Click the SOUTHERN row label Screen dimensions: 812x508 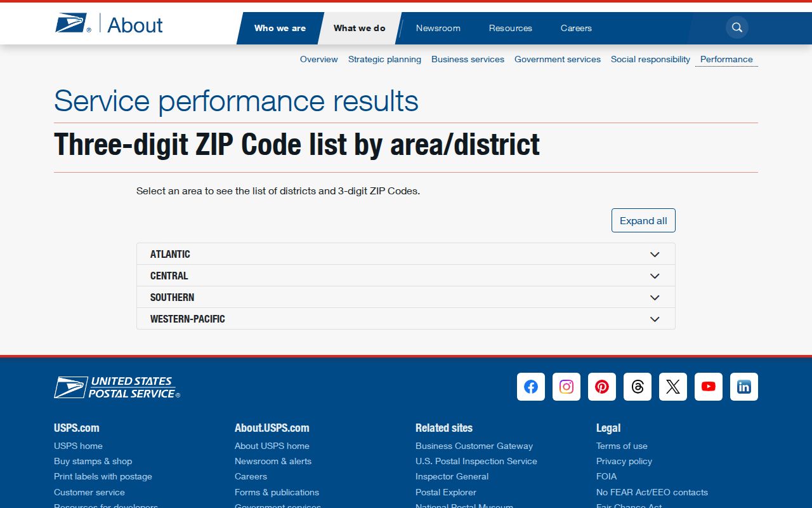click(x=172, y=297)
